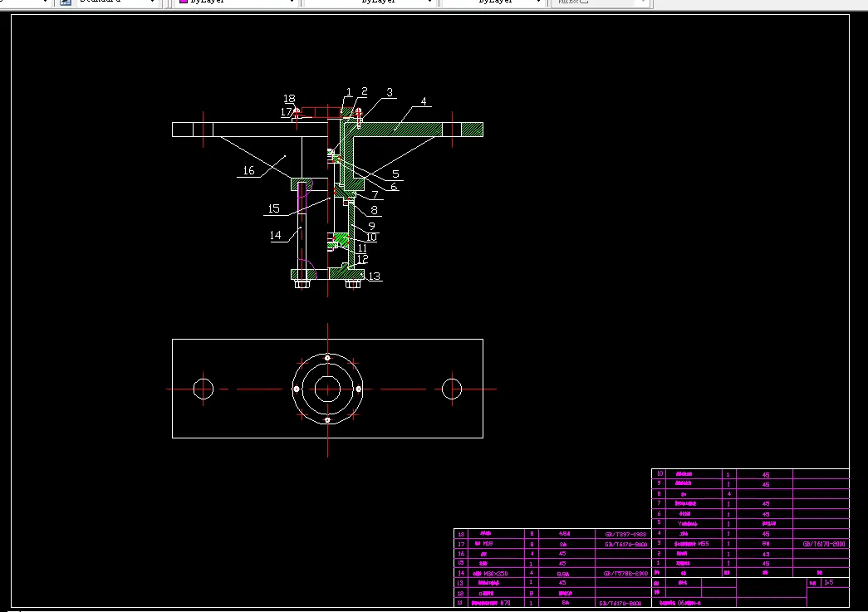Select balloon label 18 in the section view
868x612 pixels.
(x=289, y=99)
